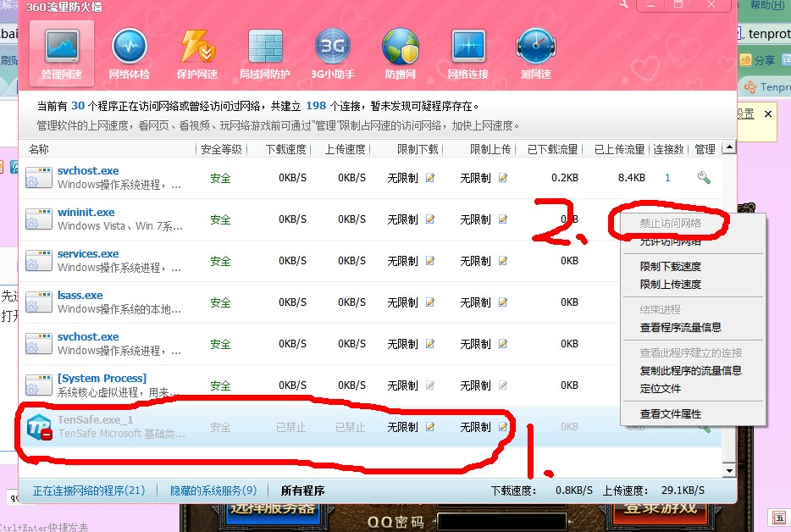791x532 pixels.
Task: Edit upload limit pencil for wininit.exe
Action: 503,219
